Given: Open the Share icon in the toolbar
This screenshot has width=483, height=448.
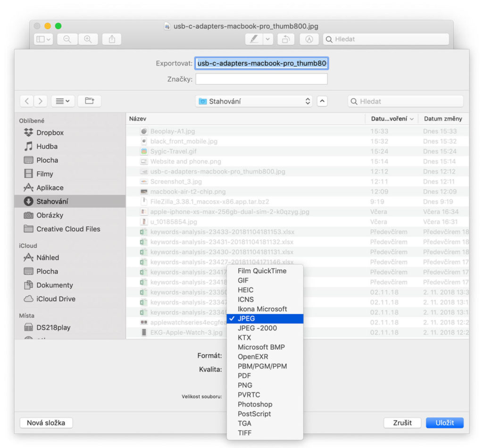Looking at the screenshot, I should click(x=112, y=39).
